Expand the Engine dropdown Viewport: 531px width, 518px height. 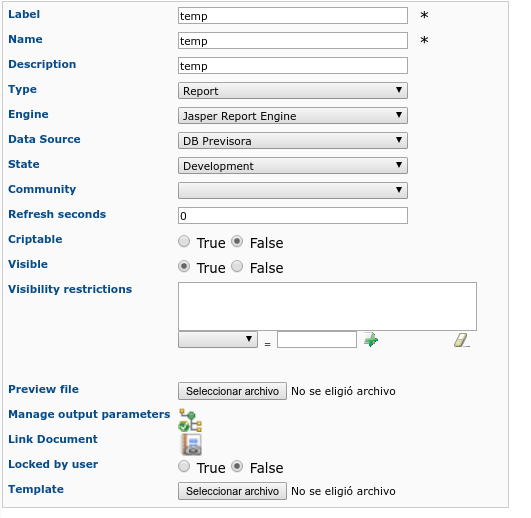(x=293, y=116)
